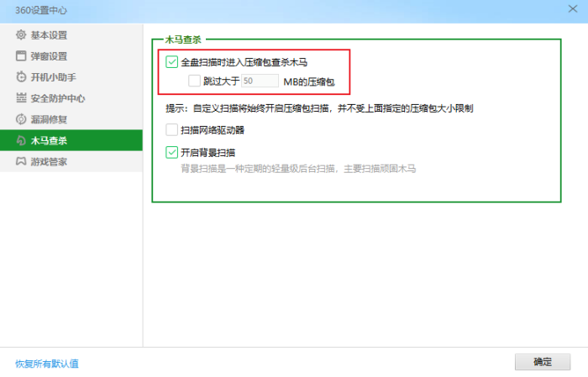Screen dimensions: 588x377
Task: Open the 基本设置 section
Action: 71,35
